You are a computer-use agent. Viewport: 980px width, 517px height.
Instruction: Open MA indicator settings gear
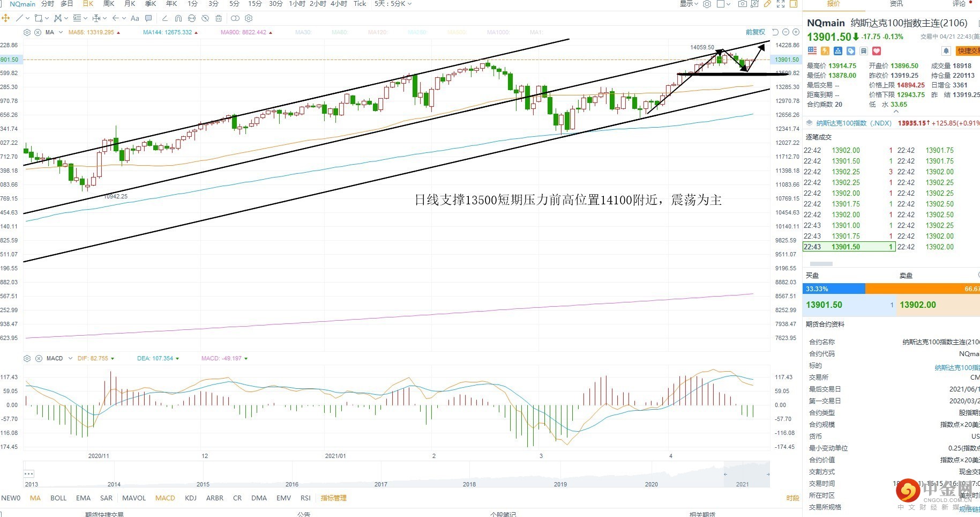click(x=27, y=32)
